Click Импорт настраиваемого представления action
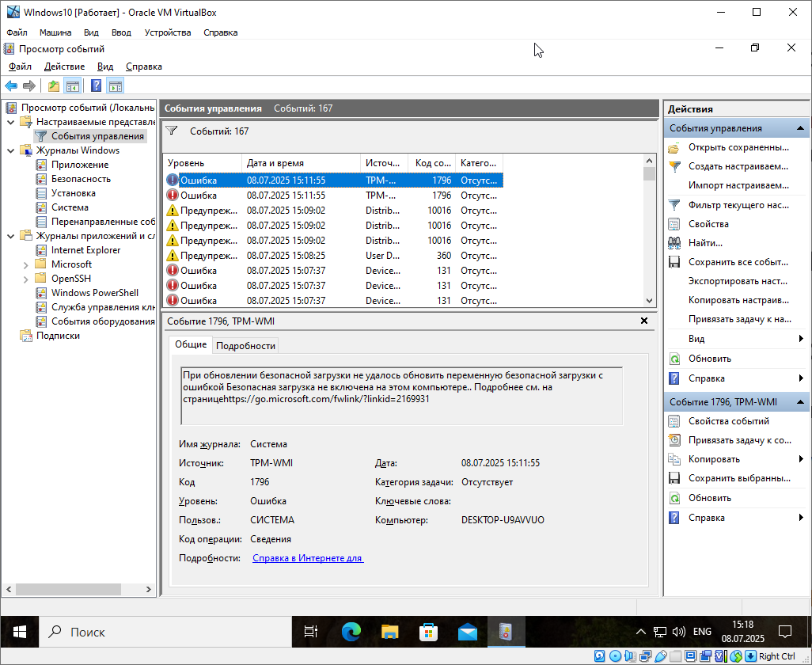This screenshot has height=665, width=812. 738,185
